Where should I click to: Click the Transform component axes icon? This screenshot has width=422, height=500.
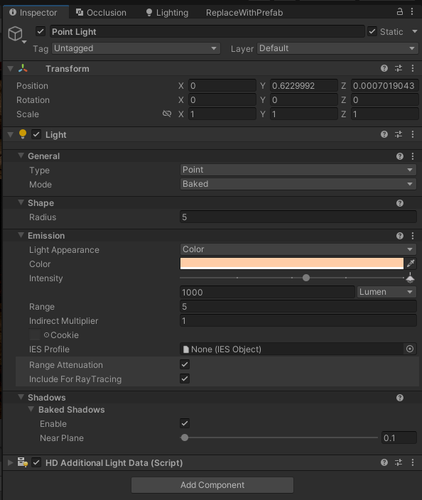(23, 68)
